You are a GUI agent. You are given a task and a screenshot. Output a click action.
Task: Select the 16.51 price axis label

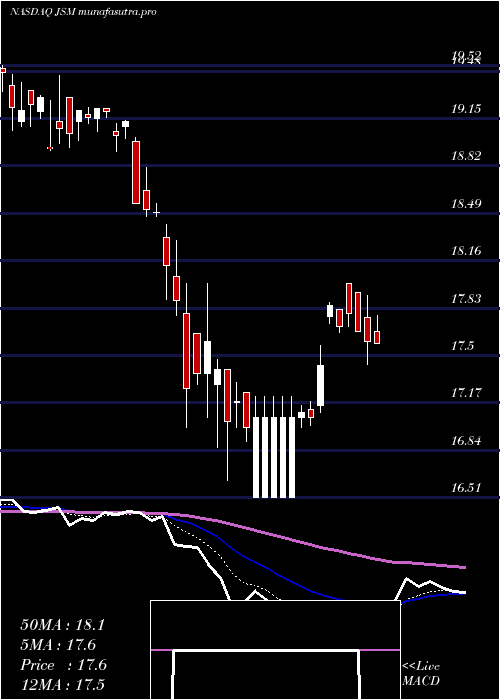[467, 488]
